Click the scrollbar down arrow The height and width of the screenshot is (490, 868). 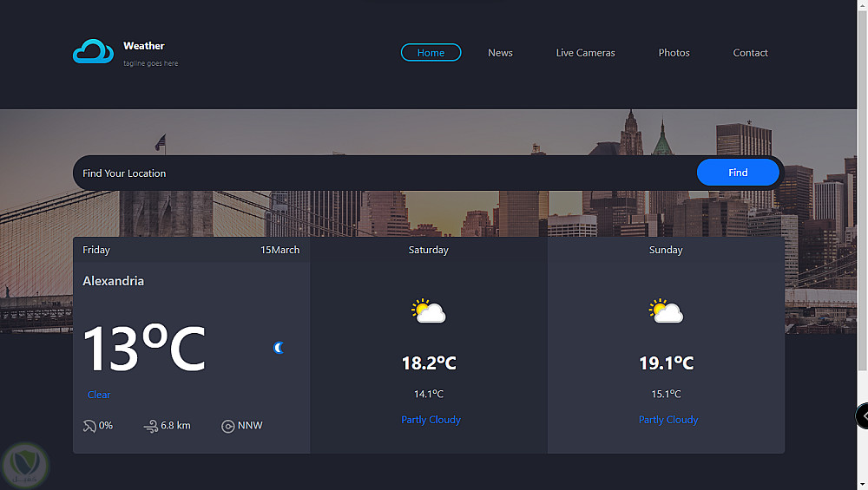tap(863, 485)
